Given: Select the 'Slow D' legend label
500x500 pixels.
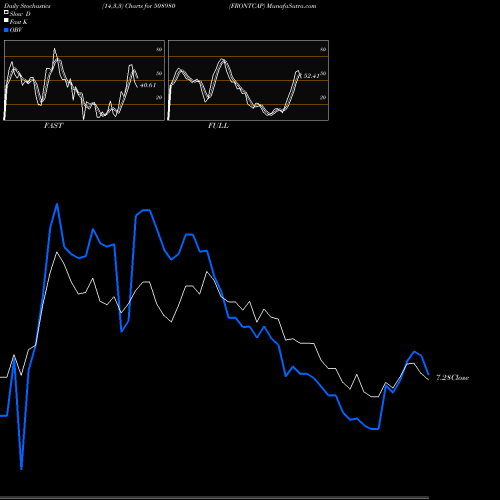Looking at the screenshot, I should click(20, 14).
